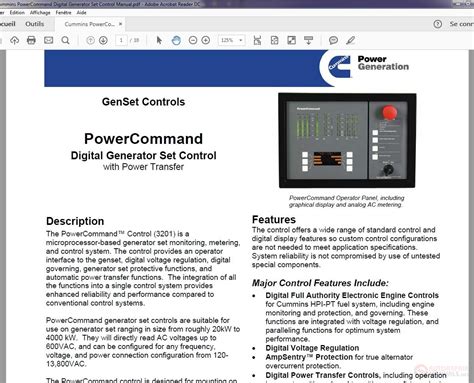This screenshot has width=474, height=383.
Task: Go to the previous page with the up arrow
Action: [90, 40]
